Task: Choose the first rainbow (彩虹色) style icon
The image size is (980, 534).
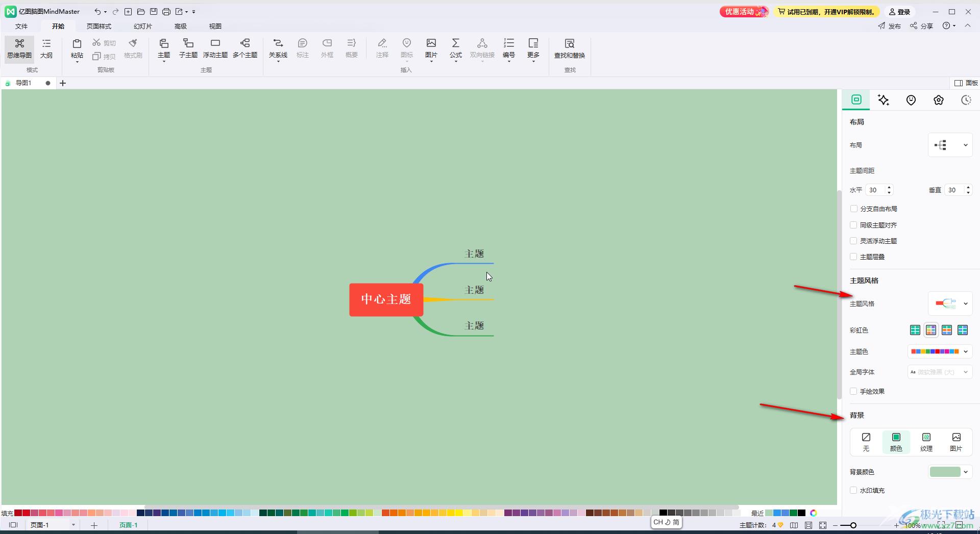Action: click(915, 330)
